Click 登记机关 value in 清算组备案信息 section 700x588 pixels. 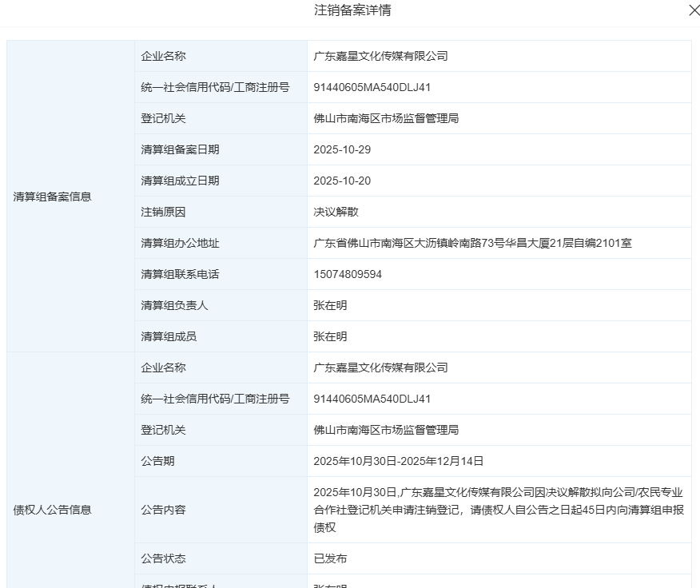coord(386,118)
